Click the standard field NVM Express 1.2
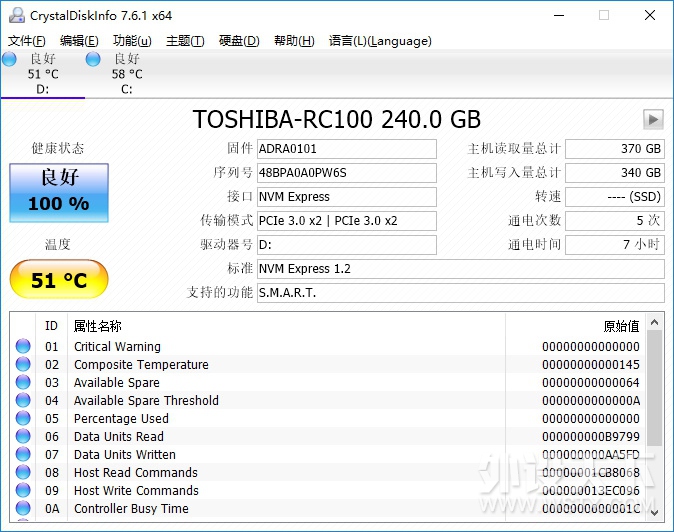 (461, 269)
